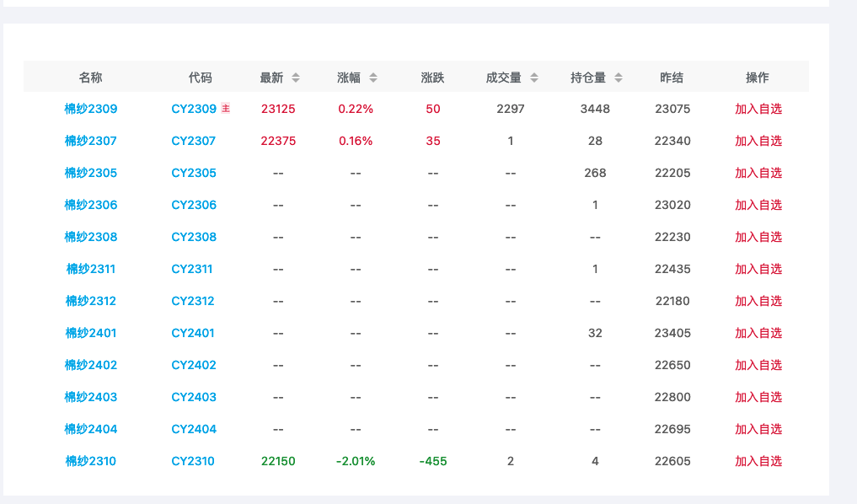Click 加入自选 for the 棉纱2306 row
Screen dimensions: 857x504
(758, 205)
